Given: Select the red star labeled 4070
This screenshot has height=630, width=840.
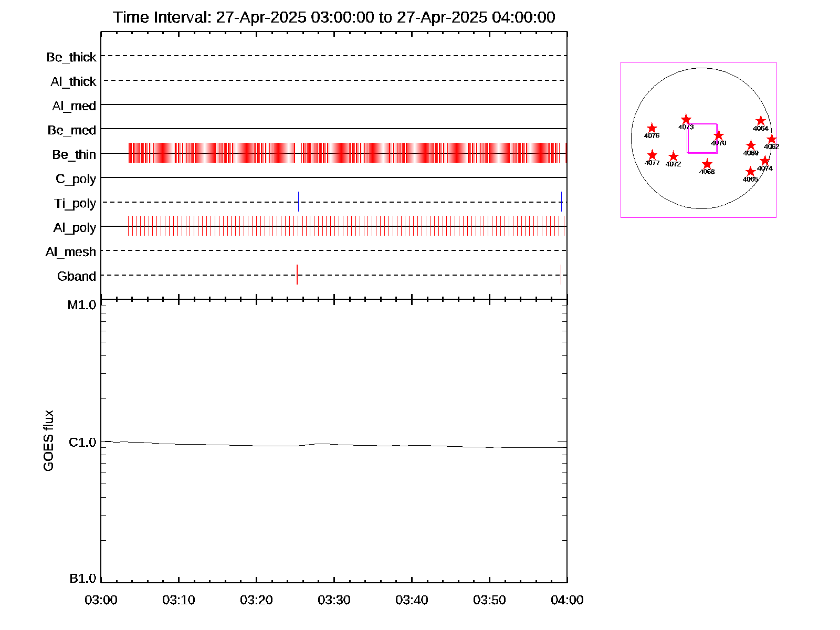Looking at the screenshot, I should [x=719, y=135].
